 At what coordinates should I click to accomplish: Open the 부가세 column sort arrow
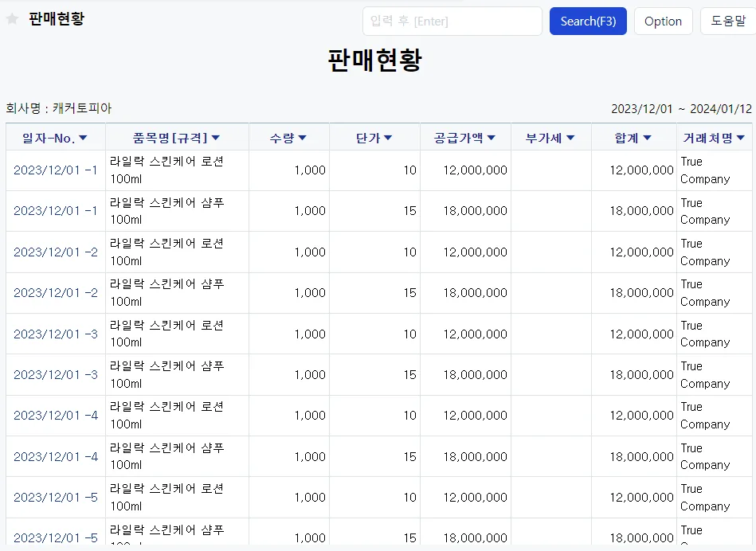point(570,139)
